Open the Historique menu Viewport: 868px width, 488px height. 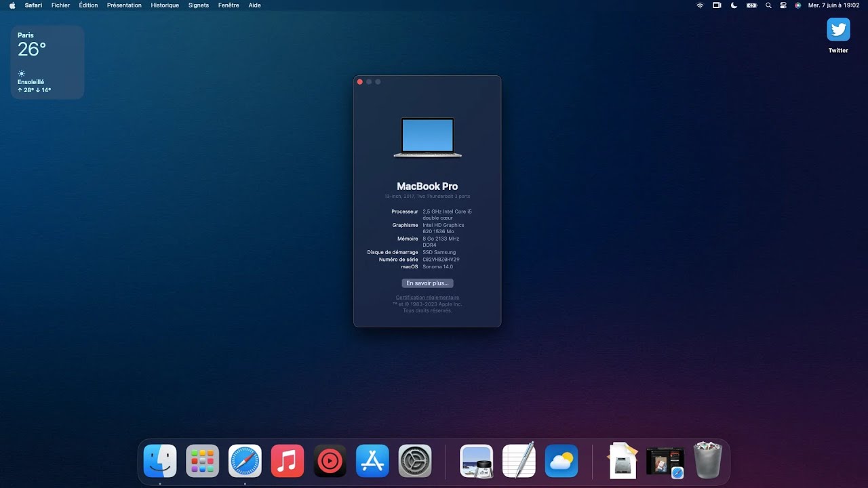(x=165, y=5)
